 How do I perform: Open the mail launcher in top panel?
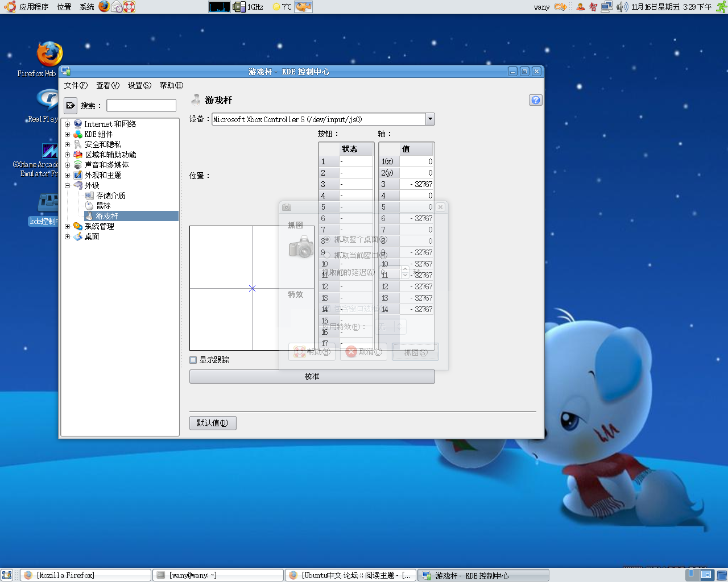coord(117,7)
